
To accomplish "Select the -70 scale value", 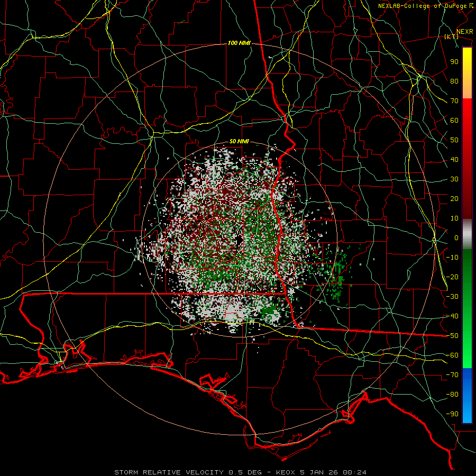I will click(452, 375).
